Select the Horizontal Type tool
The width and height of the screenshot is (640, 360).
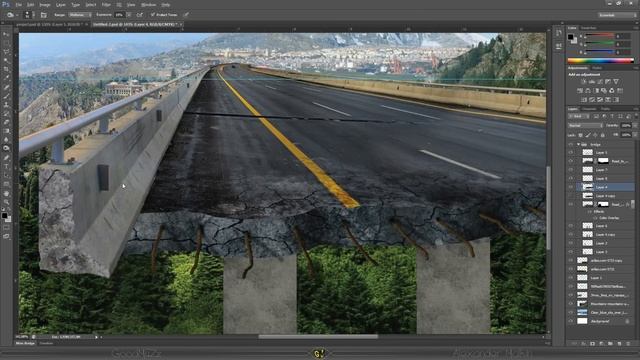pyautogui.click(x=6, y=167)
